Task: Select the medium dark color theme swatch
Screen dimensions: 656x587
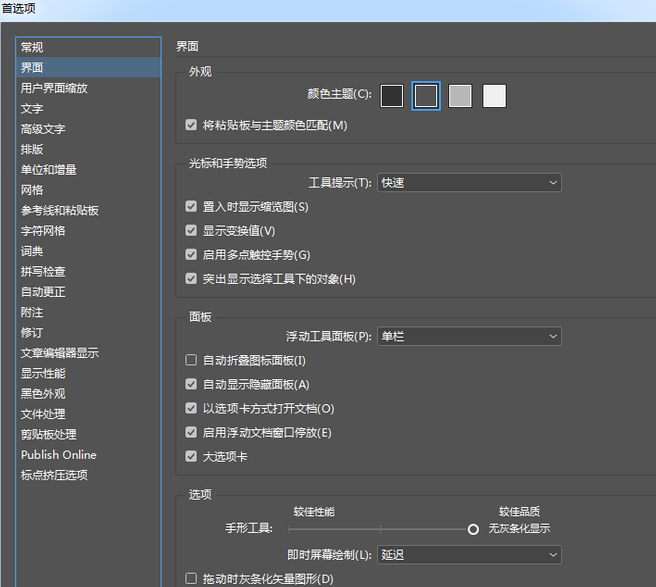Action: [x=426, y=96]
